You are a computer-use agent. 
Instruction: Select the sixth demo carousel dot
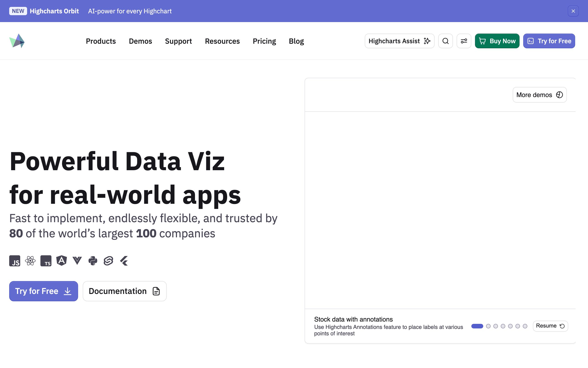(x=517, y=326)
